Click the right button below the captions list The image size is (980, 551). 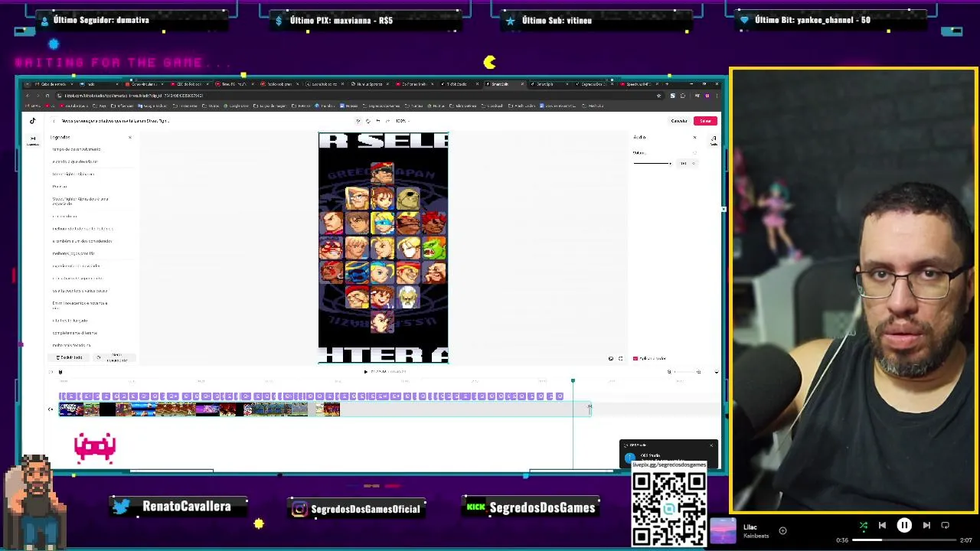click(x=113, y=357)
